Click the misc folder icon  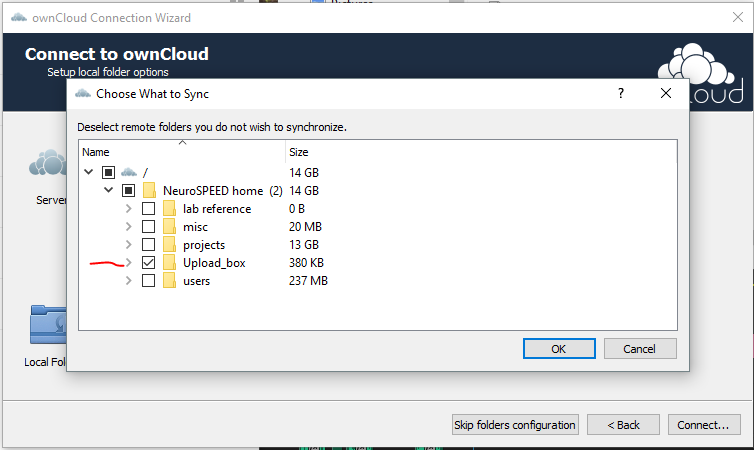click(169, 226)
